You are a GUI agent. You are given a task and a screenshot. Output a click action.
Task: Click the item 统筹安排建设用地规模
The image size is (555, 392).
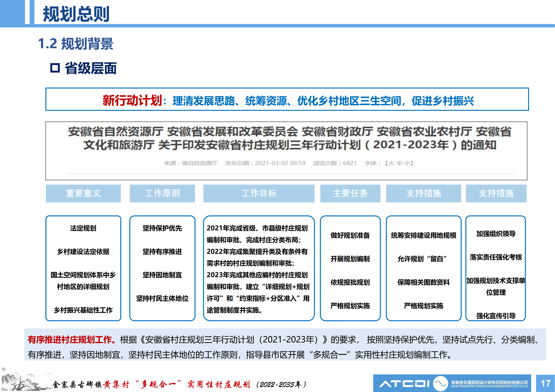pos(423,235)
